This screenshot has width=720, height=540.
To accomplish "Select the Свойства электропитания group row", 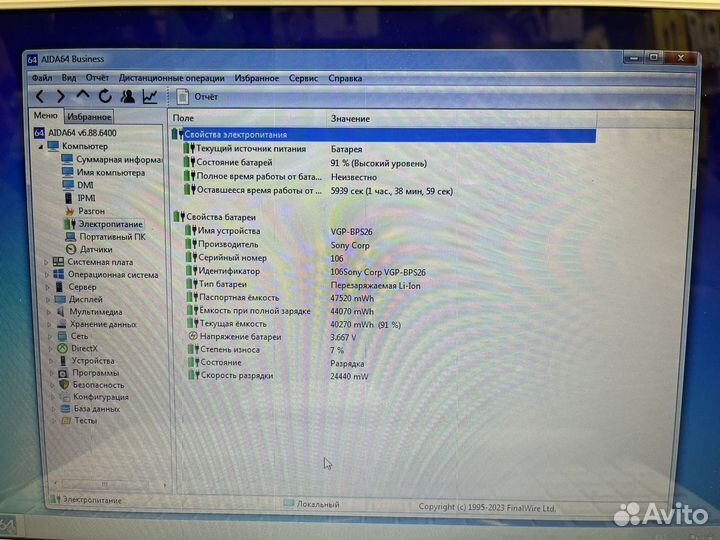I will coord(383,135).
